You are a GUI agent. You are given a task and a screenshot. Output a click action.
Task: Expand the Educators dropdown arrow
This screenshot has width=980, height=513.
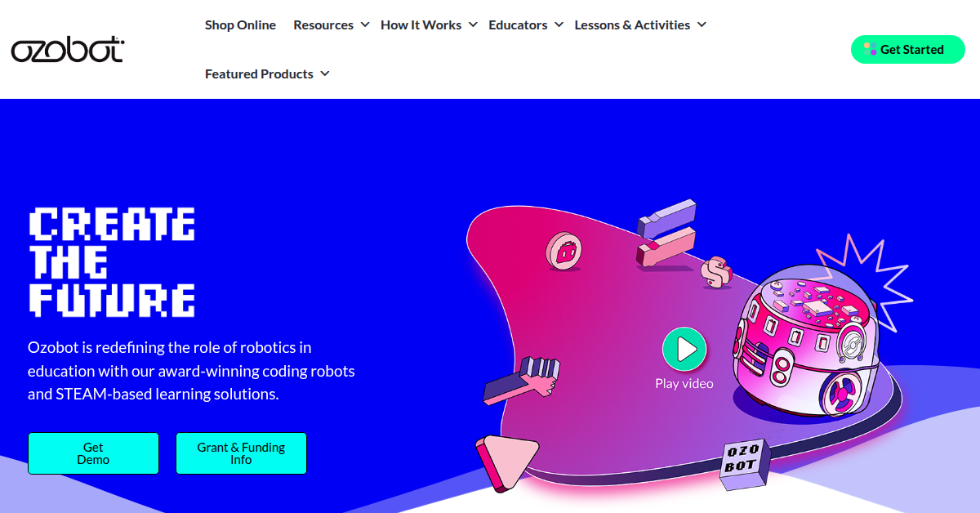click(559, 25)
